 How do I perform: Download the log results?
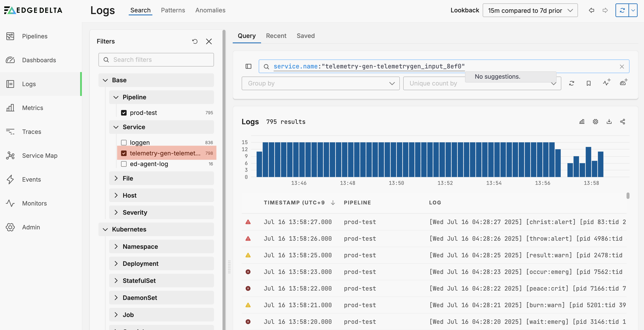pyautogui.click(x=609, y=122)
